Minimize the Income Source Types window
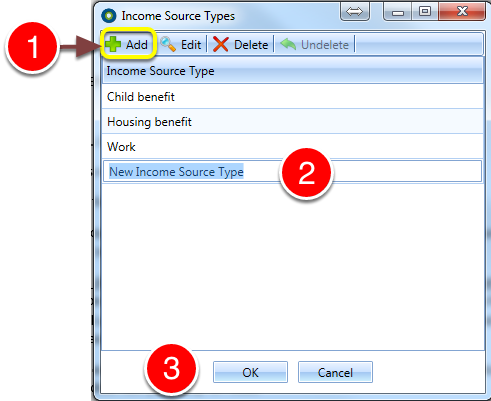The height and width of the screenshot is (401, 491). click(x=398, y=12)
